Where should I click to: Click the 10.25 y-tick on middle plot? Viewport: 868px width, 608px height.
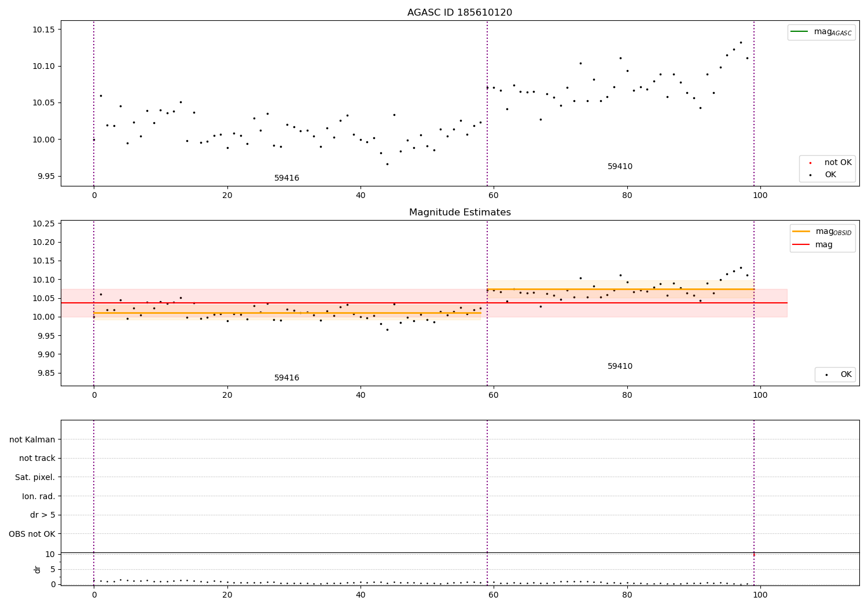point(44,224)
